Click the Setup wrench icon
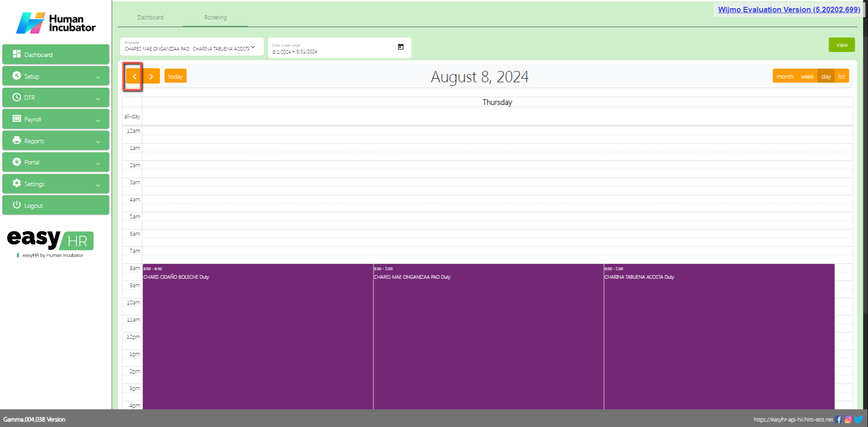The height and width of the screenshot is (427, 868). tap(17, 76)
